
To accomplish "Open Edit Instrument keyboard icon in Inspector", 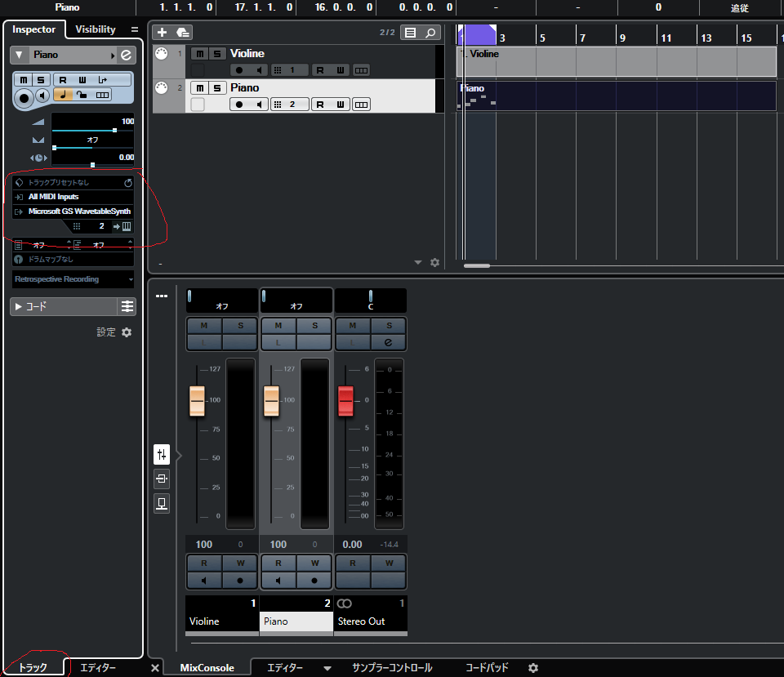I will [x=127, y=226].
